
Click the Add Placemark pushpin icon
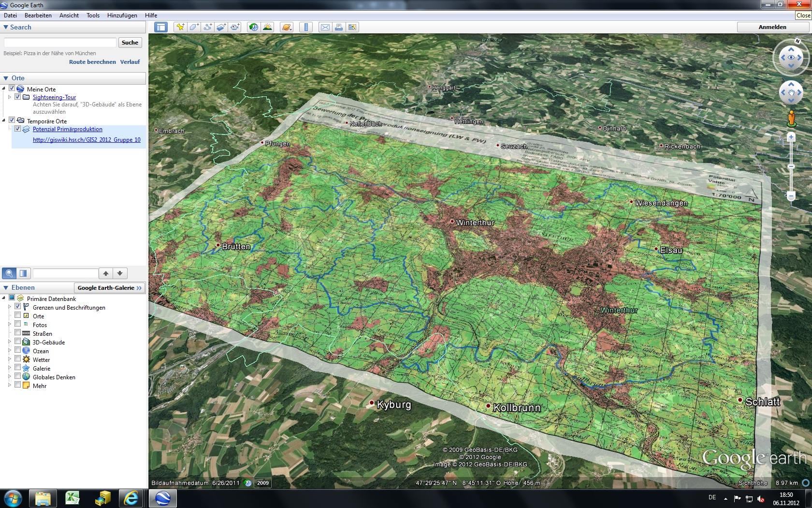(180, 27)
